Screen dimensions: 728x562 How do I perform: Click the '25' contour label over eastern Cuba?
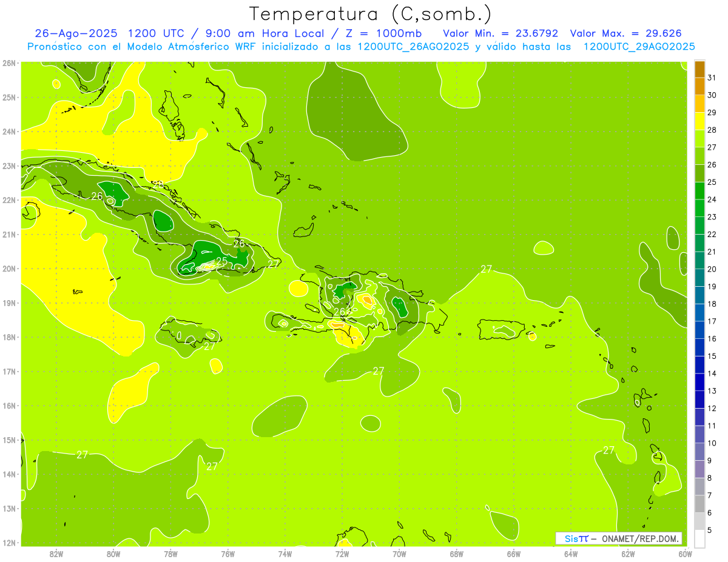[x=222, y=261]
